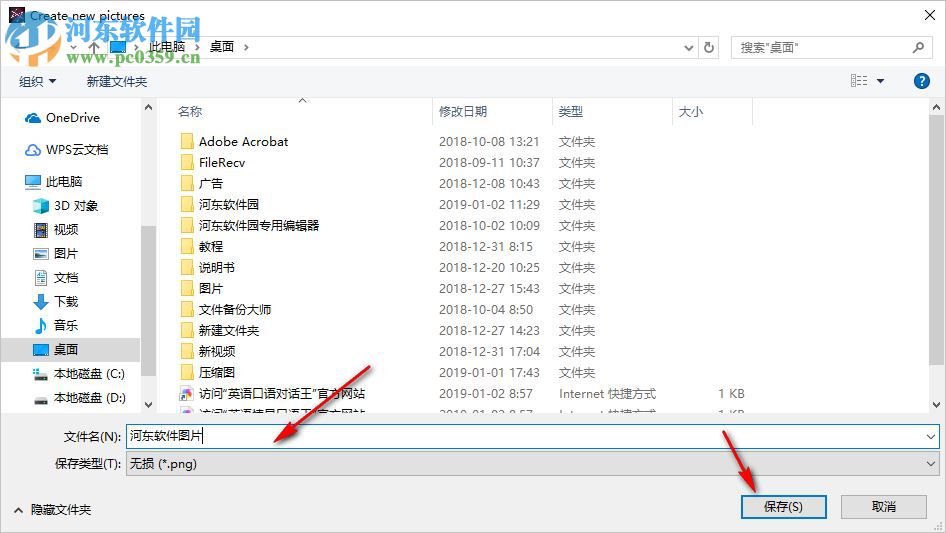Sort by the 类型 column header

pyautogui.click(x=570, y=112)
